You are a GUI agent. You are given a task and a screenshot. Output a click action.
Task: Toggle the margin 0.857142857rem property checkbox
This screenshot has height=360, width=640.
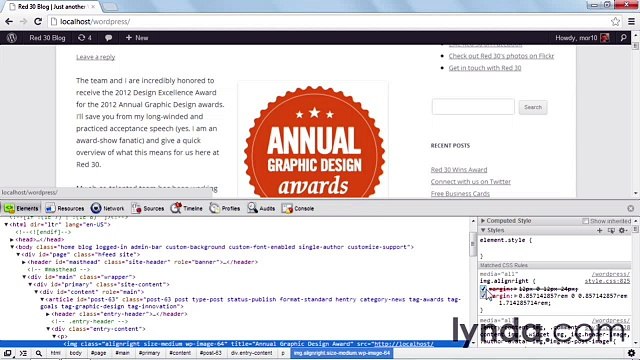(x=484, y=296)
